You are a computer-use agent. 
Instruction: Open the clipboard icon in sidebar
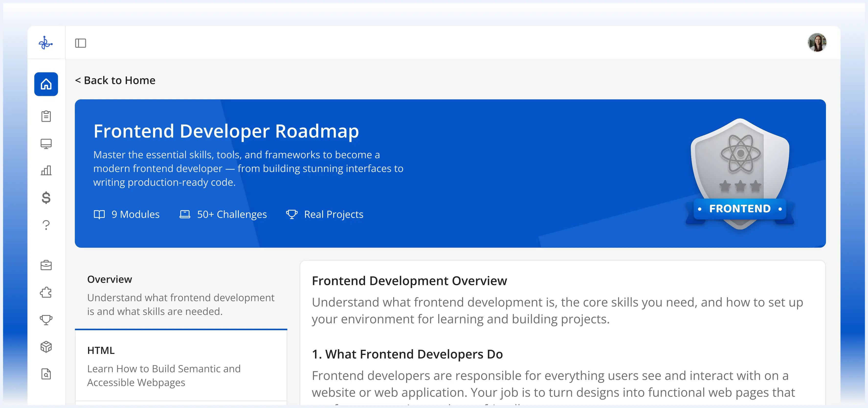click(x=46, y=116)
